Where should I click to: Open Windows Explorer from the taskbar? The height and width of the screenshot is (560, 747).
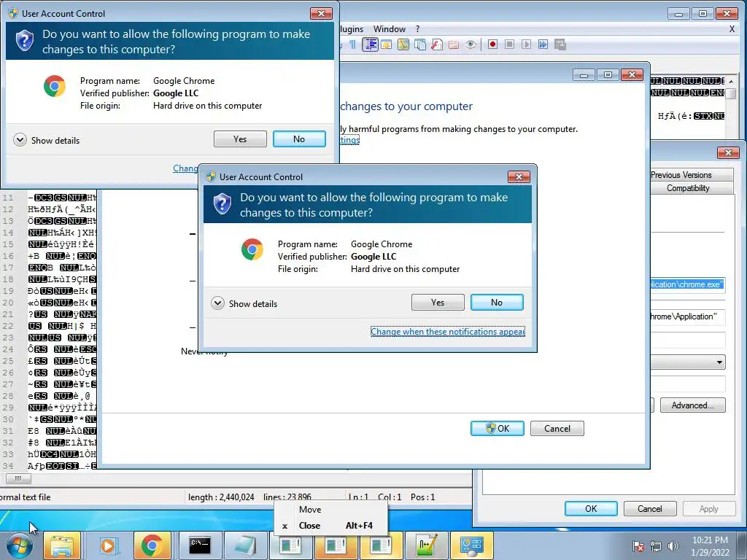(63, 545)
